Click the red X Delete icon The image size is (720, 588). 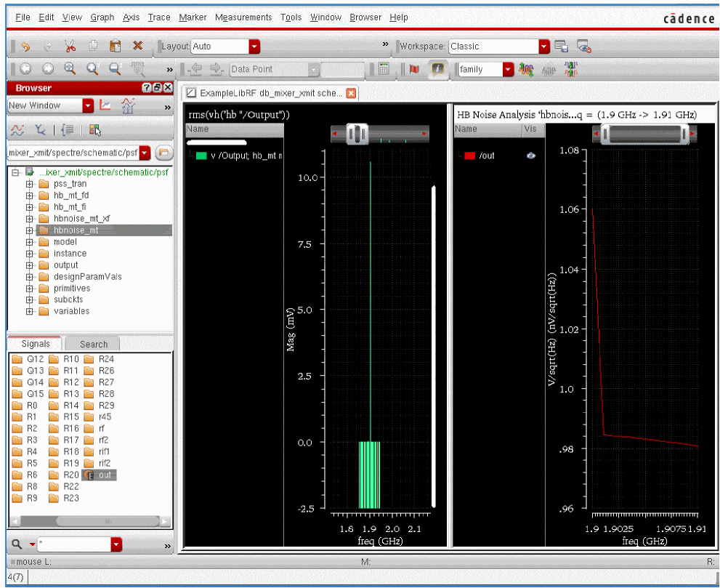(137, 47)
